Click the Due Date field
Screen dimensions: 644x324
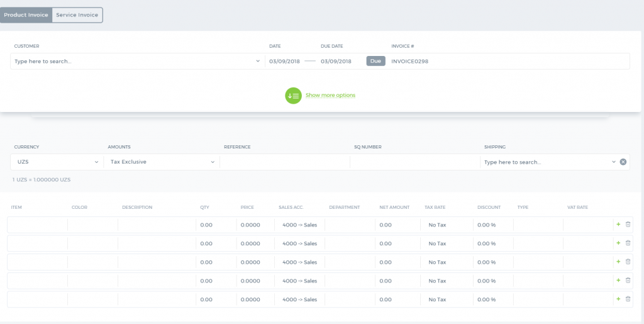point(336,61)
